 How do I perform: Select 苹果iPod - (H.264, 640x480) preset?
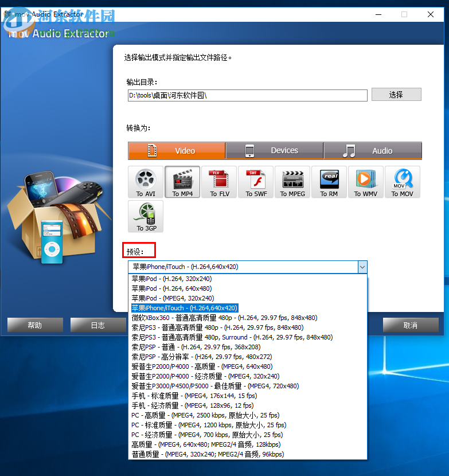point(248,288)
